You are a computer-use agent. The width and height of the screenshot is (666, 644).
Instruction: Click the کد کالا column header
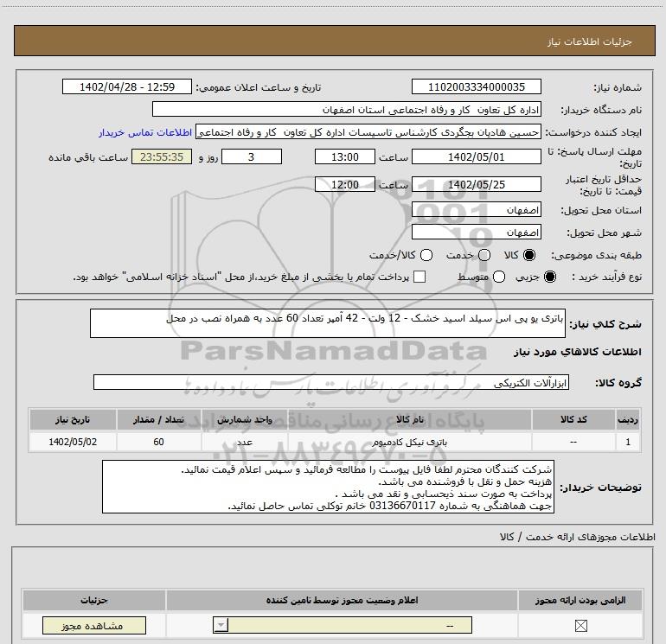[x=573, y=419]
